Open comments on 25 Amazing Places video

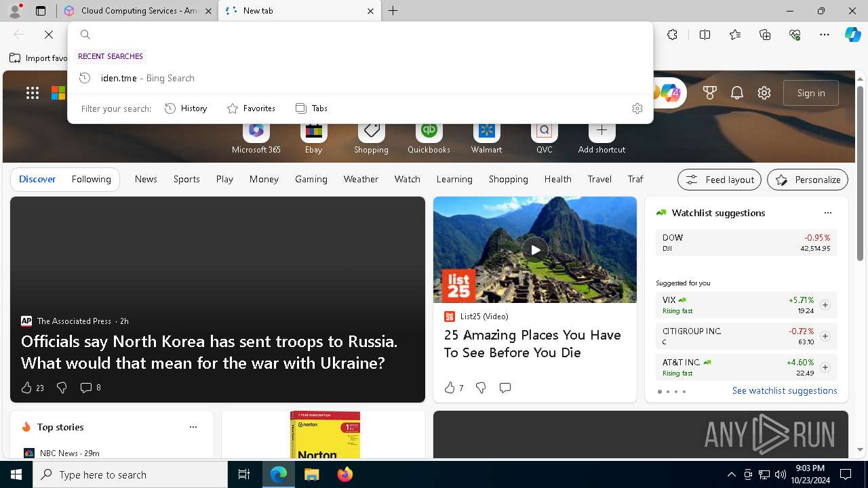click(x=505, y=388)
